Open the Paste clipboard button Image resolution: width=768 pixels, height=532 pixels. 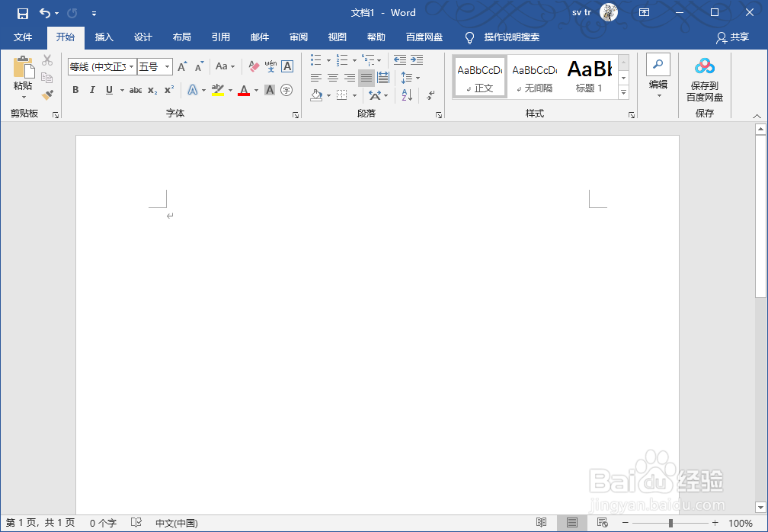coord(23,73)
